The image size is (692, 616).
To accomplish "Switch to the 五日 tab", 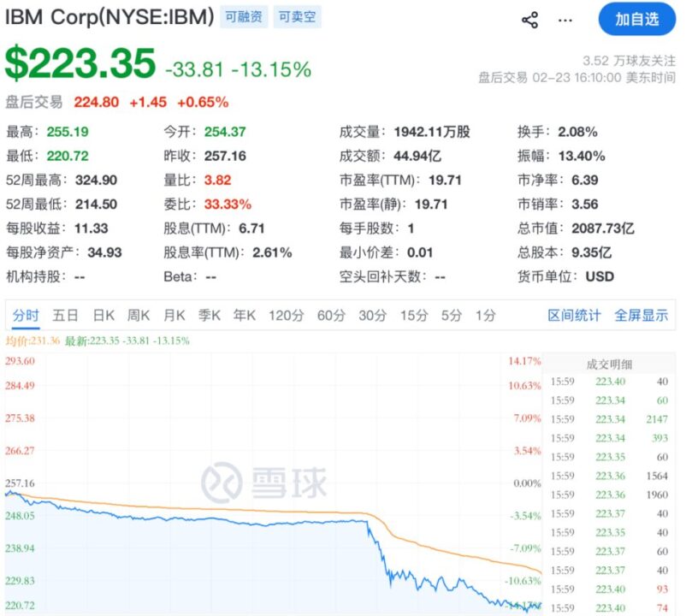I will pos(65,315).
